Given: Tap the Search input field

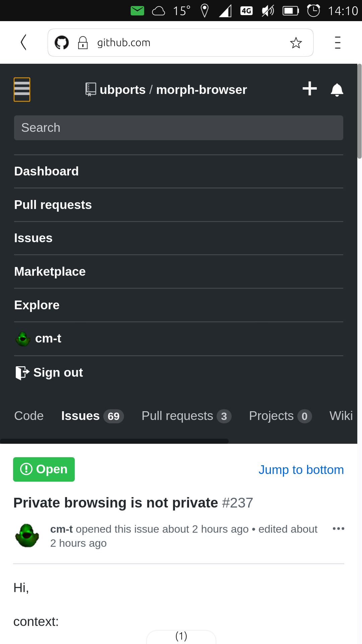Looking at the screenshot, I should [x=179, y=127].
